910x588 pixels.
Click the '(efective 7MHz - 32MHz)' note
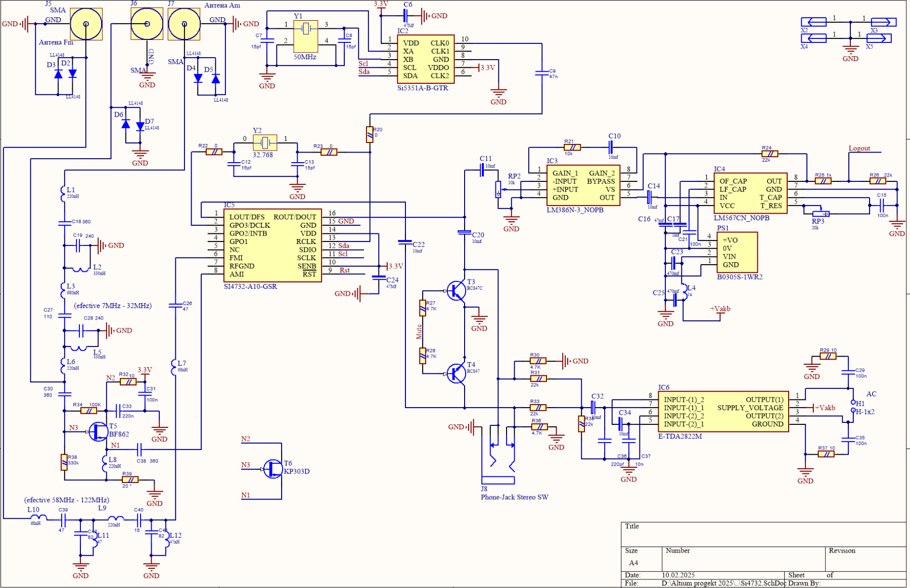pyautogui.click(x=113, y=306)
